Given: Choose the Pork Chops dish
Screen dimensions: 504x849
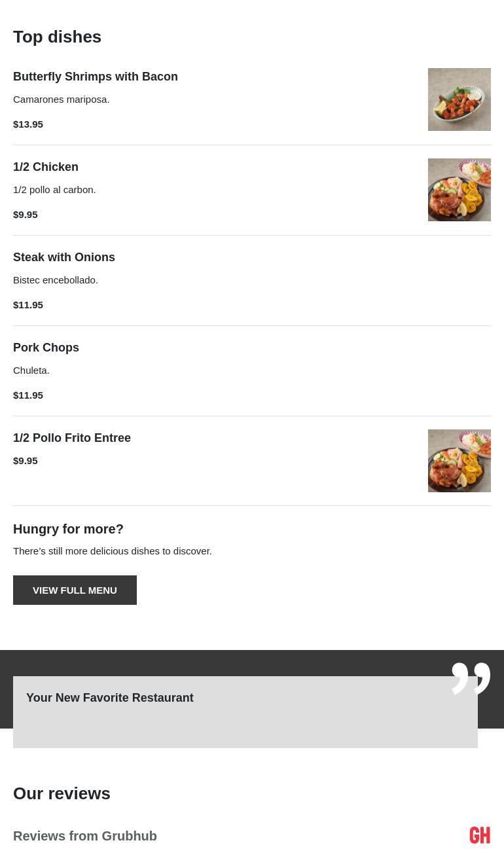Looking at the screenshot, I should click(46, 348).
